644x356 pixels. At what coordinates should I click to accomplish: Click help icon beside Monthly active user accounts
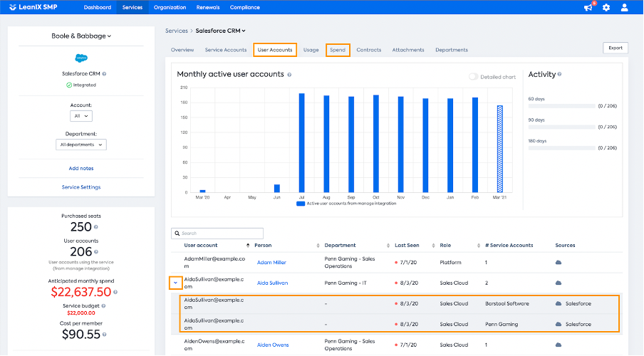click(x=289, y=75)
